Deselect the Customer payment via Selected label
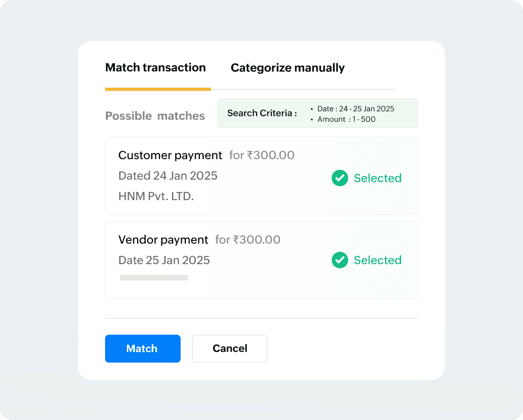 377,178
